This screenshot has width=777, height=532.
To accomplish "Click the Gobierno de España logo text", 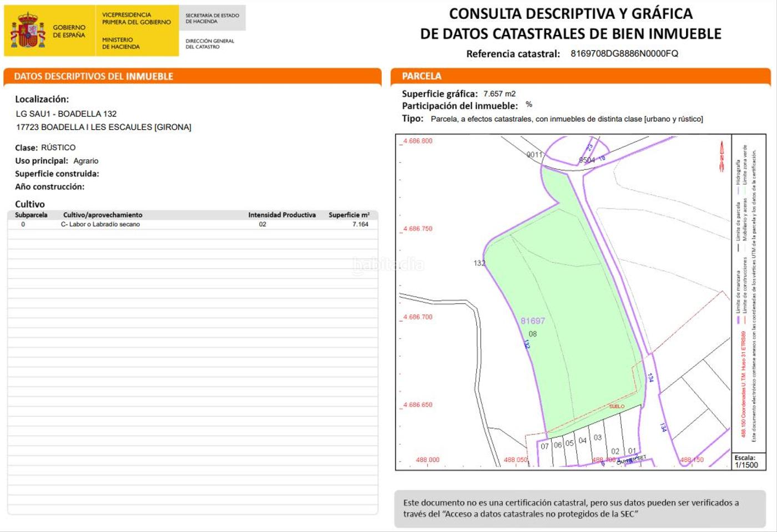I will tap(69, 31).
